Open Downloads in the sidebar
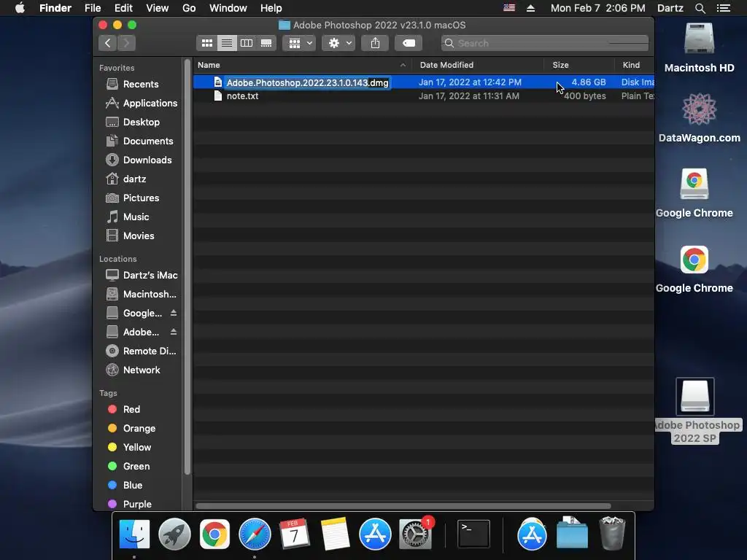Image resolution: width=747 pixels, height=560 pixels. click(138, 160)
